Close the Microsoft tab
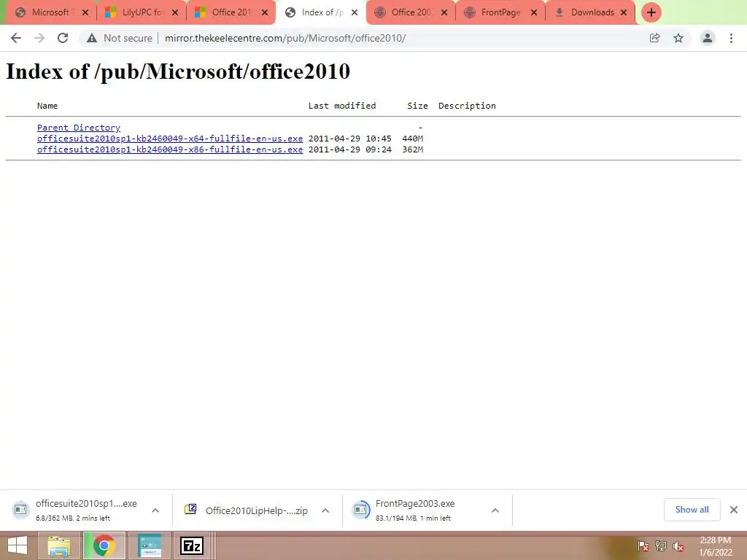The height and width of the screenshot is (560, 747). point(85,12)
